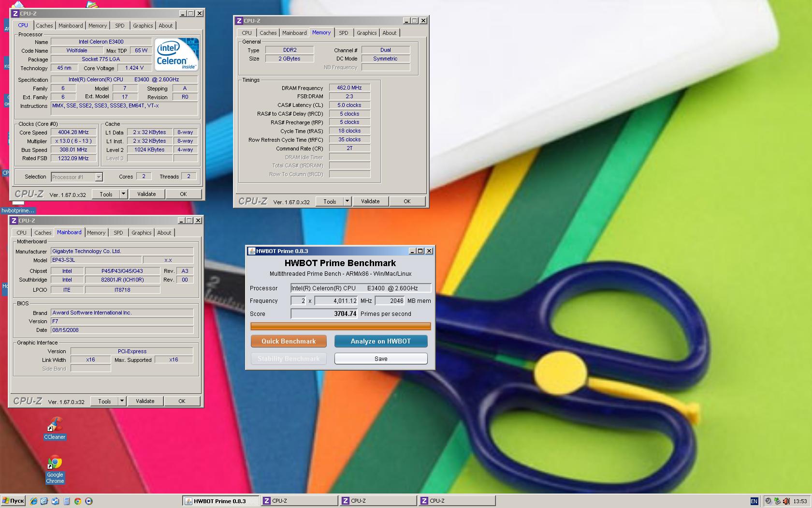Expand the Tools arrow in the Mainboard window
812x508 pixels.
(122, 401)
